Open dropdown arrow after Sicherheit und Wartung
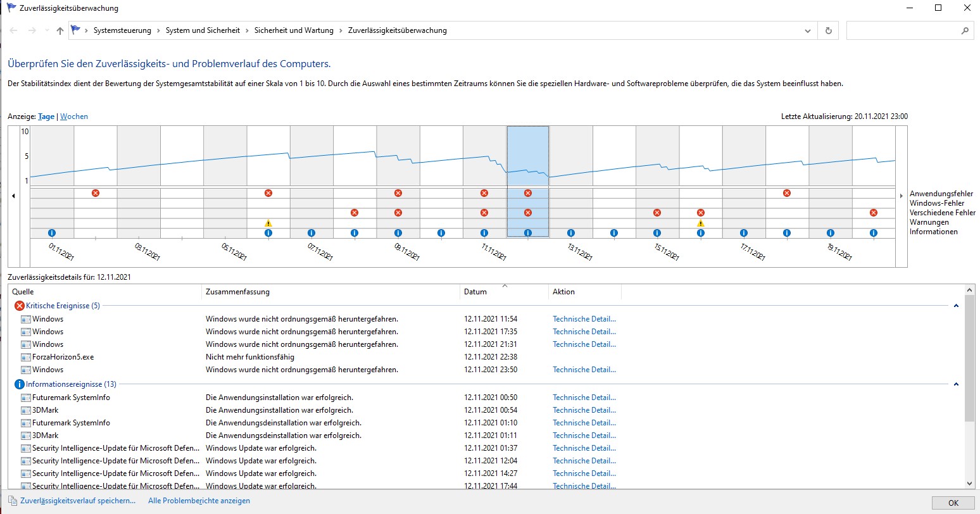This screenshot has width=980, height=514. (x=341, y=30)
